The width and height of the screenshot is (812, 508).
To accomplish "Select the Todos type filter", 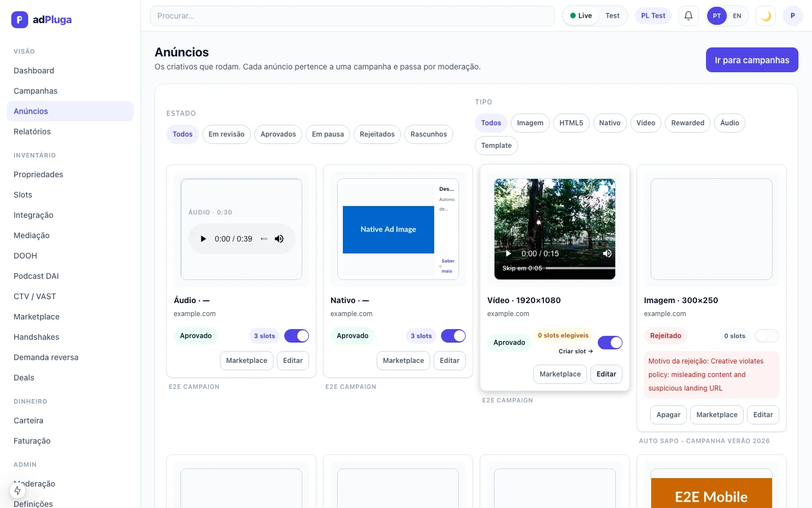I will pos(491,123).
